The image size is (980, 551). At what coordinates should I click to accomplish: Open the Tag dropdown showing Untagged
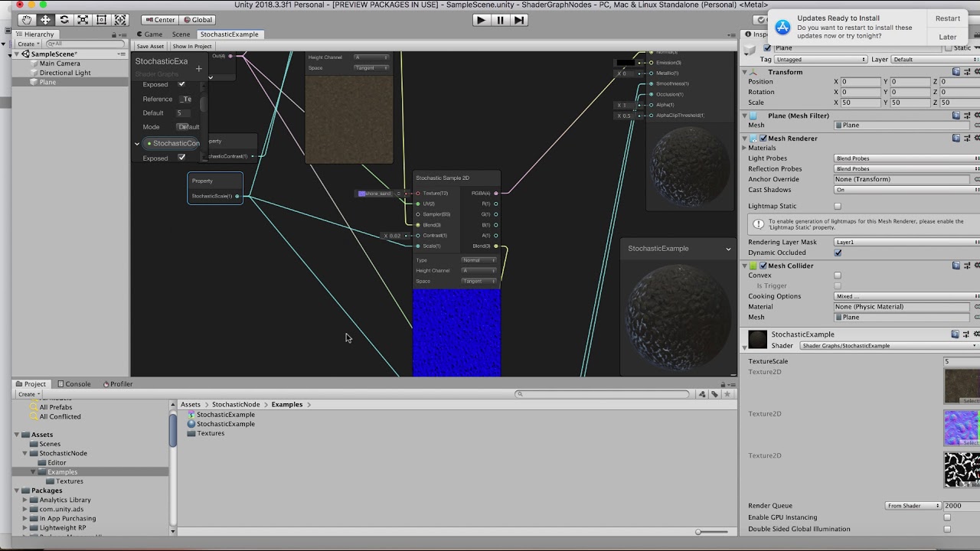pyautogui.click(x=821, y=60)
